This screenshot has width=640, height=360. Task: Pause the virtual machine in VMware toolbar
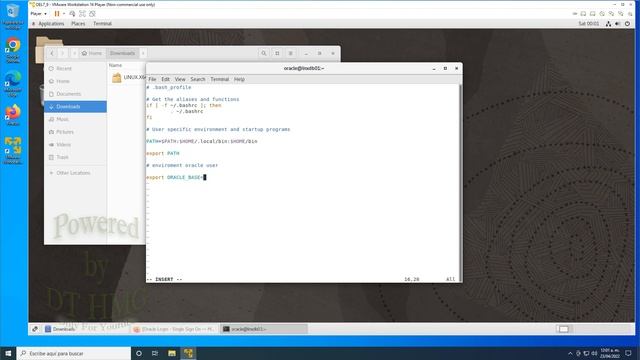point(57,13)
